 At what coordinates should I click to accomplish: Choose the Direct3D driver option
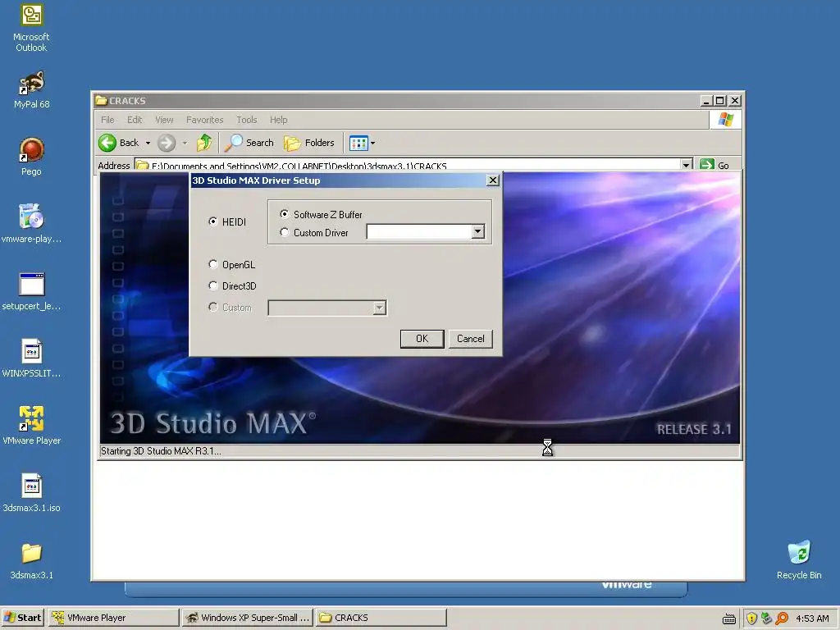pyautogui.click(x=213, y=285)
